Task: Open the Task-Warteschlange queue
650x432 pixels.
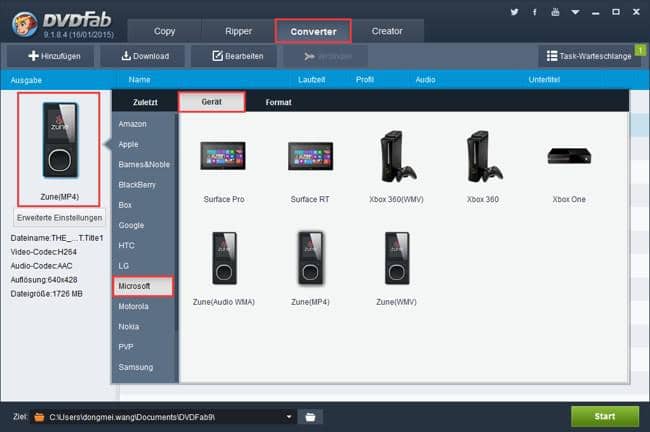Action: (589, 56)
